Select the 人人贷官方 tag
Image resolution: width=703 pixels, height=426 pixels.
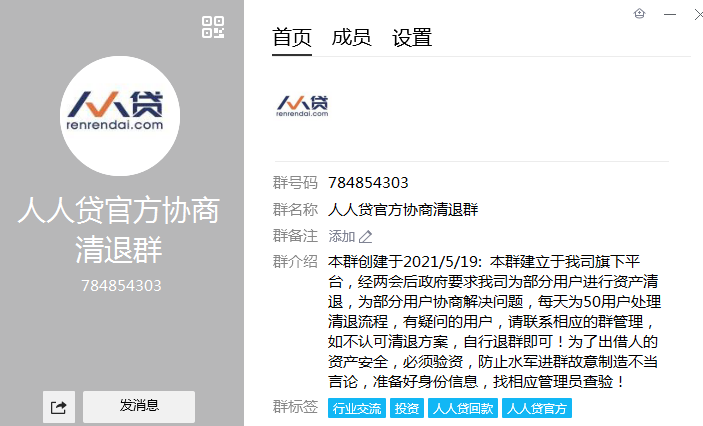(x=537, y=408)
